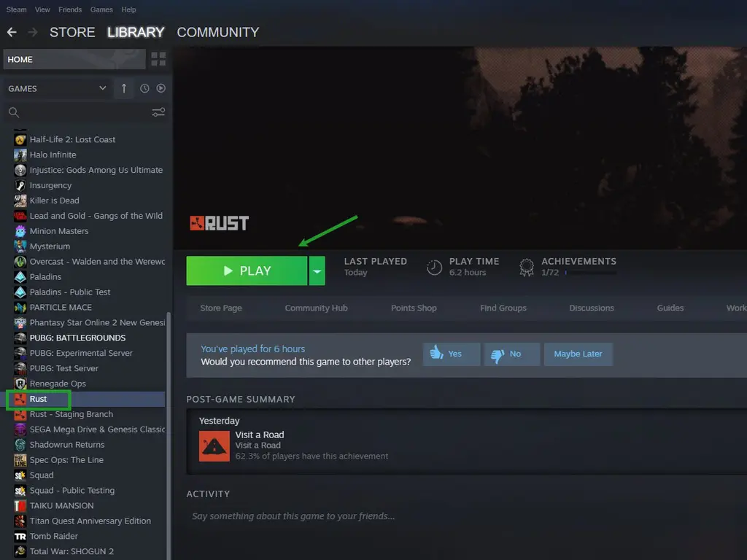Click the Half-Life 2: Lost Coast icon
Image resolution: width=747 pixels, height=560 pixels.
20,139
